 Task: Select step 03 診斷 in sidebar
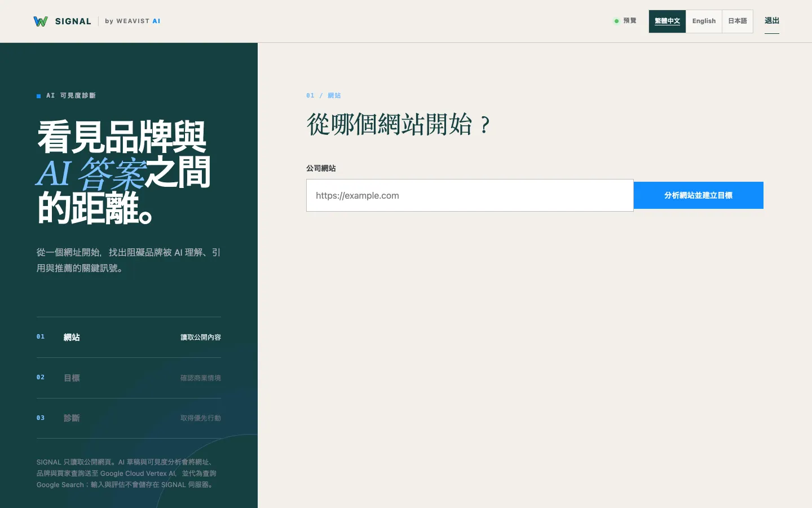pos(129,418)
